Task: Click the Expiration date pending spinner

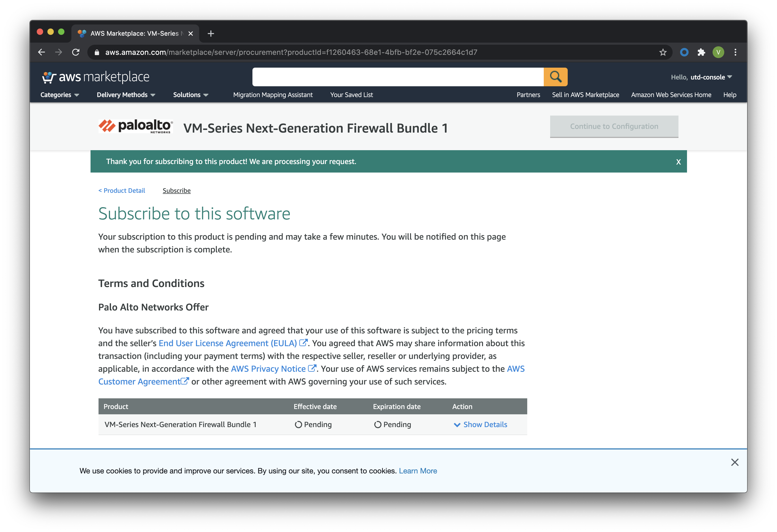Action: point(378,425)
